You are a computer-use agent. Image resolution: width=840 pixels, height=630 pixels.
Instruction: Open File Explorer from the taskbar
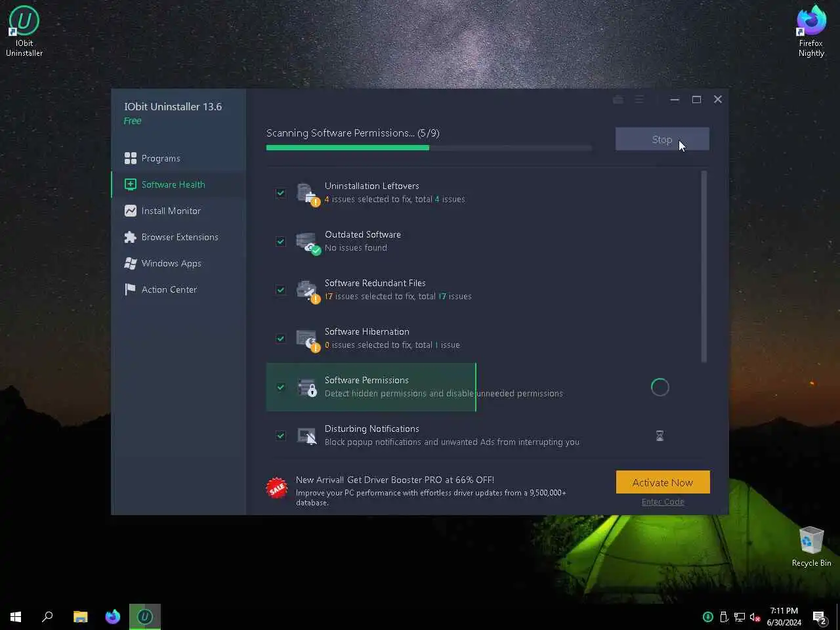tap(81, 616)
